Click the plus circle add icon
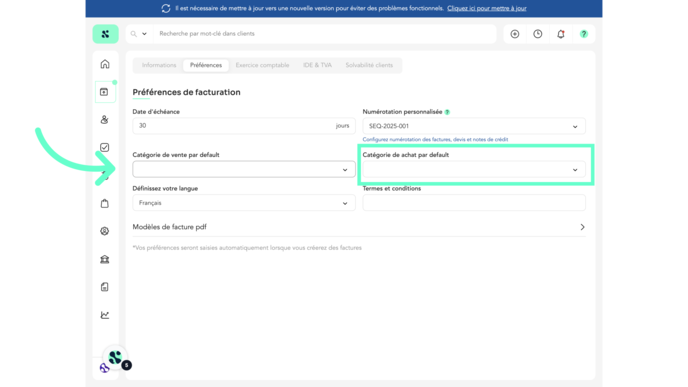The height and width of the screenshot is (387, 688). click(515, 34)
